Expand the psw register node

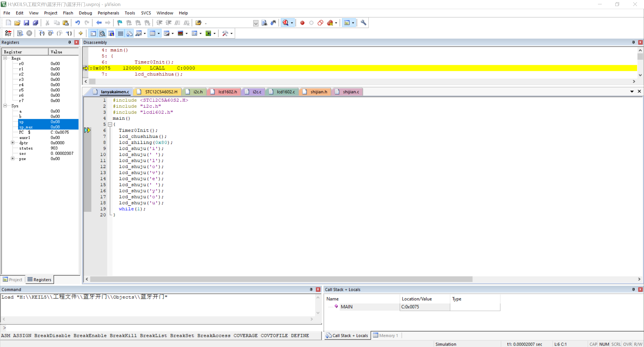[x=13, y=158]
